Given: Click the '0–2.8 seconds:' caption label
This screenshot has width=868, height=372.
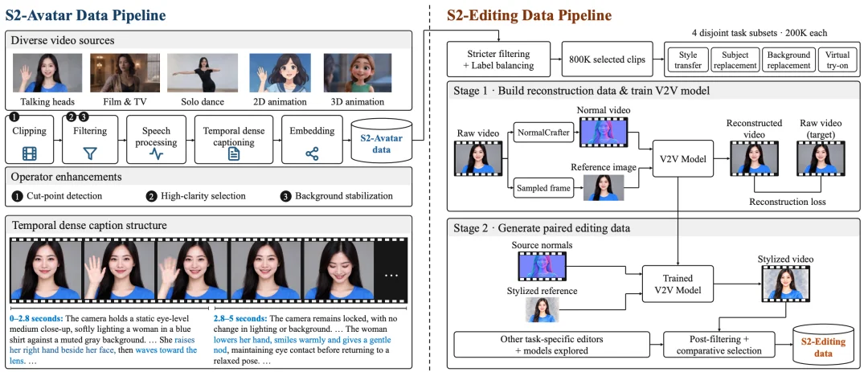Looking at the screenshot, I should pos(36,319).
